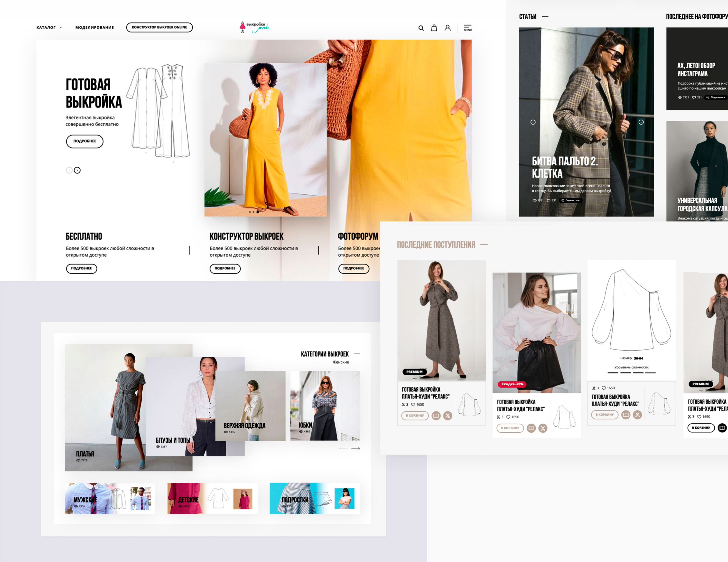Click В КОРЗИНУ in the Скидка -70% card
Viewport: 728px width, 562px height.
pos(510,428)
